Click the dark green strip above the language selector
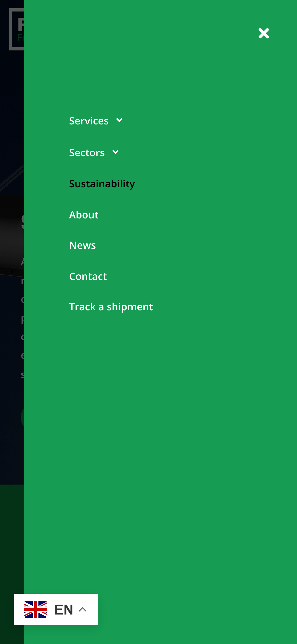The width and height of the screenshot is (297, 644). coord(12,538)
